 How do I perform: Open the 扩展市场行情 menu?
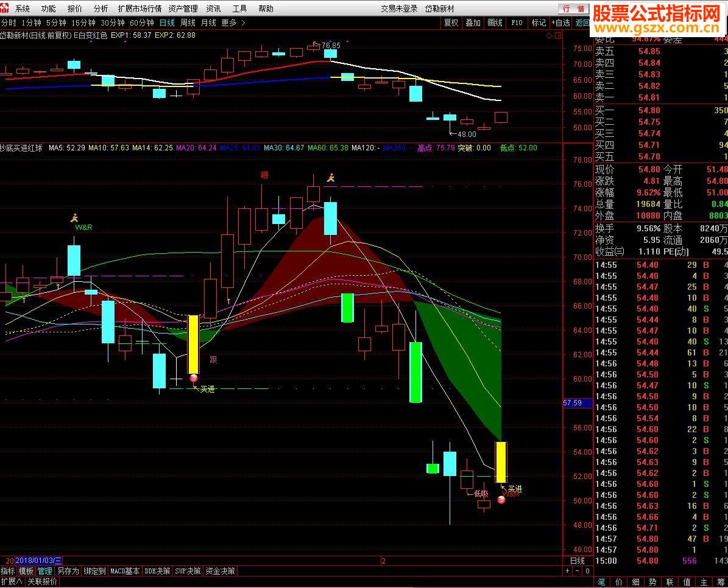140,9
